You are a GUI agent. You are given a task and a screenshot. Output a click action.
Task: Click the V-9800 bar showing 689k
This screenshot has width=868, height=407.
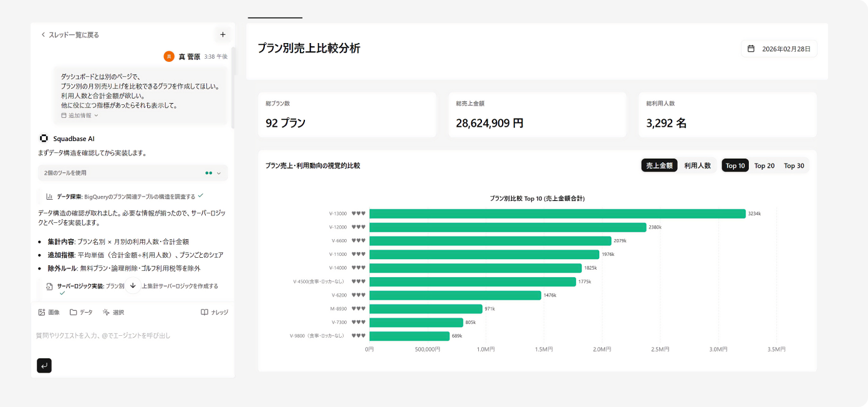point(409,336)
